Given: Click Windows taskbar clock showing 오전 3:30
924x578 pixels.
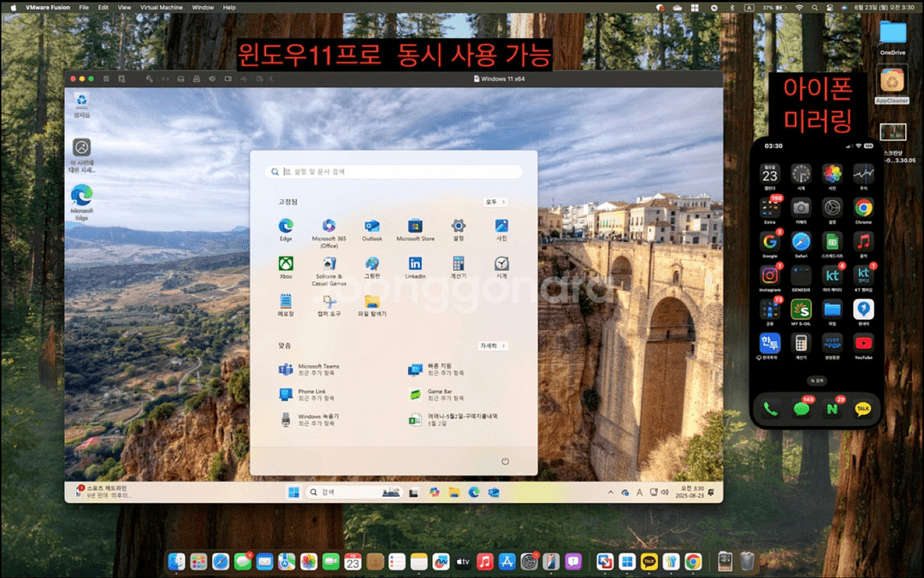Looking at the screenshot, I should pos(692,492).
